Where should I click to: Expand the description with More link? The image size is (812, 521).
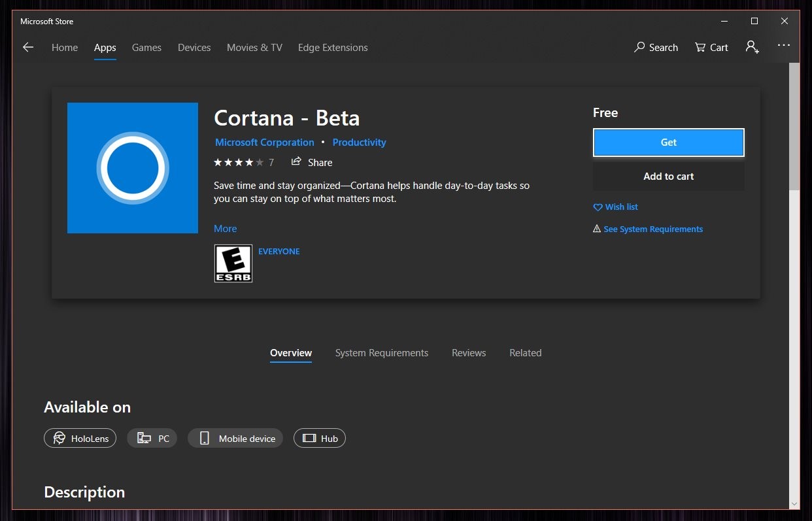click(x=226, y=229)
